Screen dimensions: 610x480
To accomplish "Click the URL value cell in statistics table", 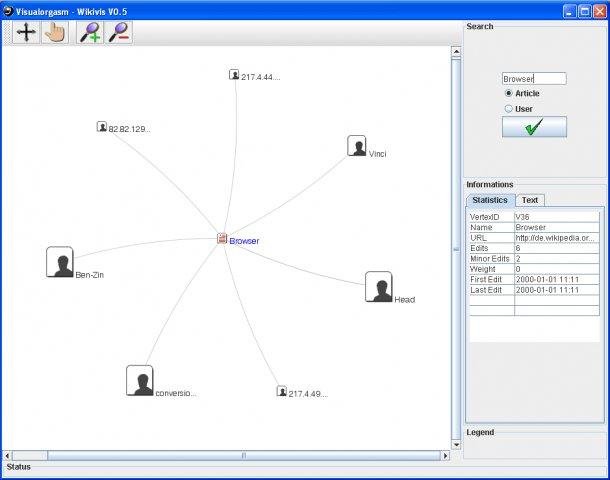I will pyautogui.click(x=558, y=238).
